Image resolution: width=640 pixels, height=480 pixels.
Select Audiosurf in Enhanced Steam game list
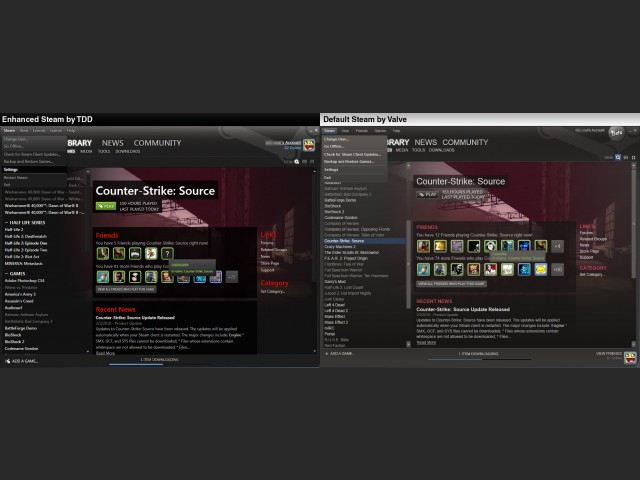[13, 308]
